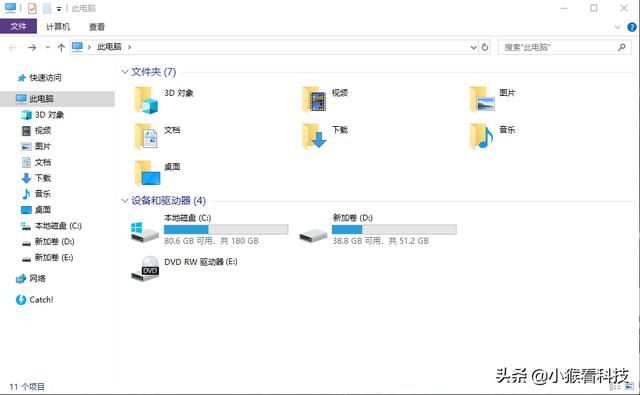Image resolution: width=640 pixels, height=395 pixels.
Task: Open the recent locations dropdown arrow
Action: tap(47, 47)
